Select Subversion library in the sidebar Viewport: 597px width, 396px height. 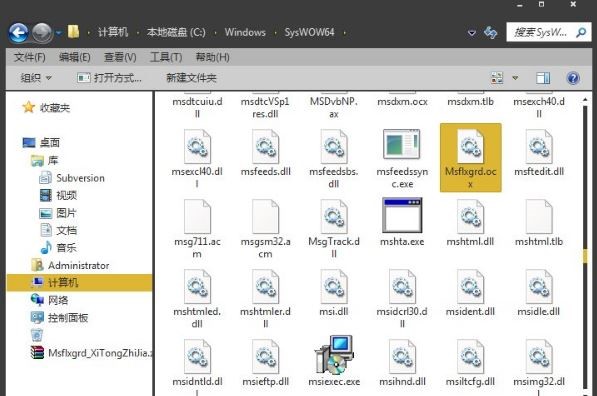point(80,178)
